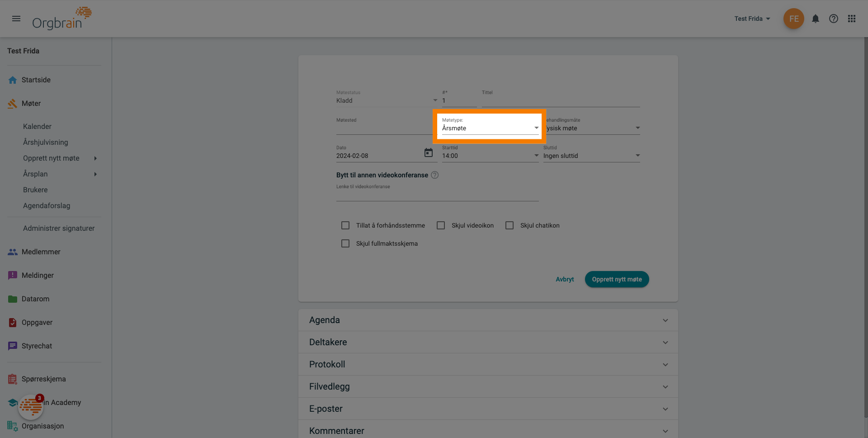Click the Organisasjon building icon
Viewport: 868px width, 438px height.
point(13,426)
